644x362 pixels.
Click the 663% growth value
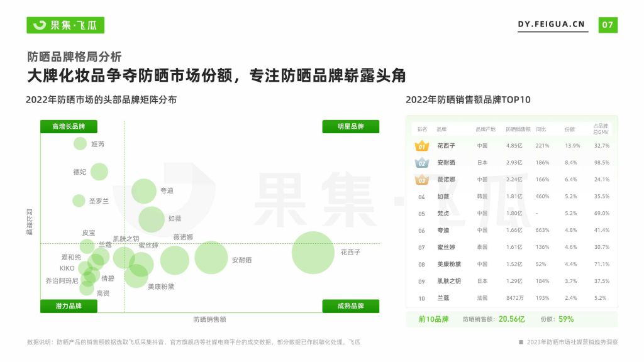click(542, 230)
